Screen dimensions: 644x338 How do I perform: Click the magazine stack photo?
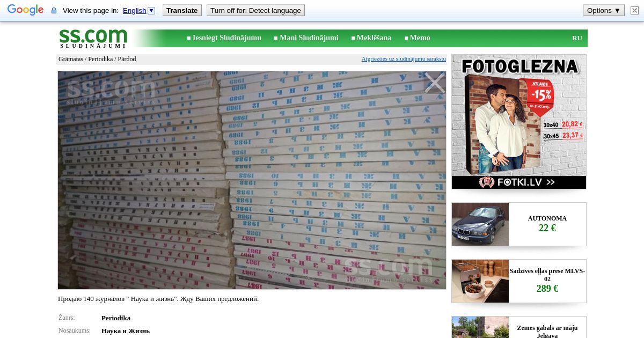click(252, 180)
